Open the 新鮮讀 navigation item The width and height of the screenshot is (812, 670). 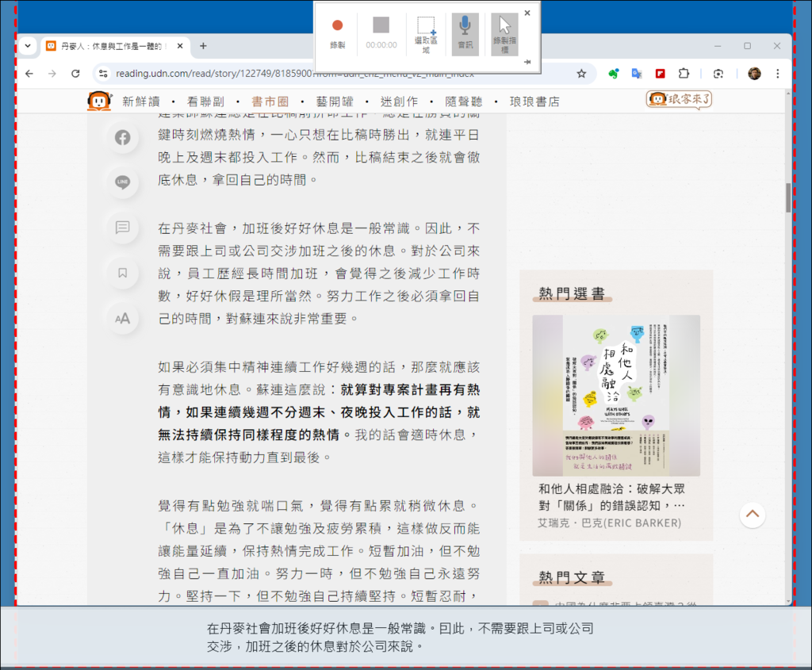click(x=141, y=101)
